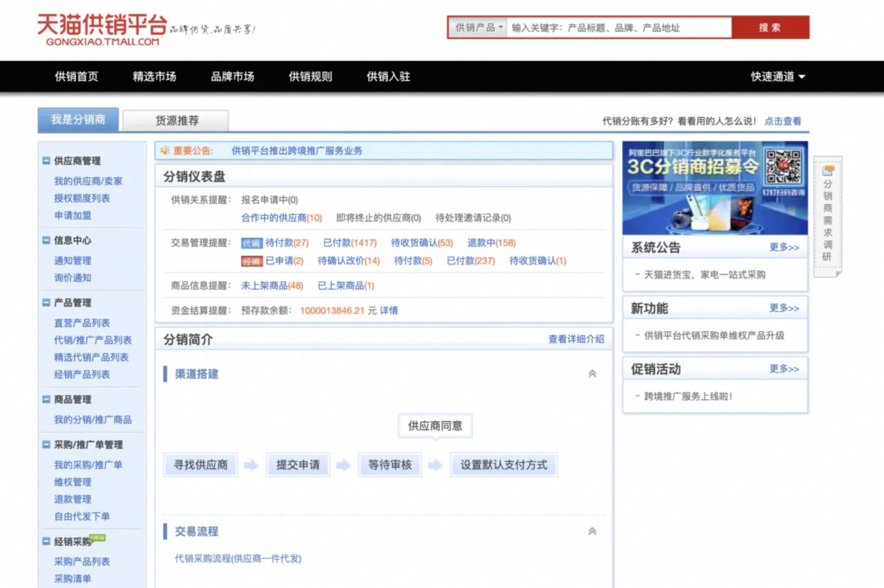Open 待确认改价(14) orders
The height and width of the screenshot is (588, 884).
(348, 261)
